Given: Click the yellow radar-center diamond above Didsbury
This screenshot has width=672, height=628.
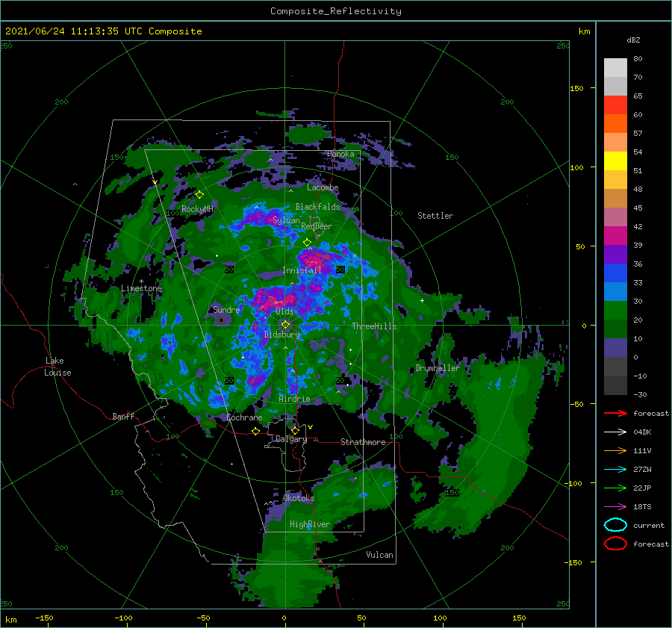Looking at the screenshot, I should (x=285, y=325).
